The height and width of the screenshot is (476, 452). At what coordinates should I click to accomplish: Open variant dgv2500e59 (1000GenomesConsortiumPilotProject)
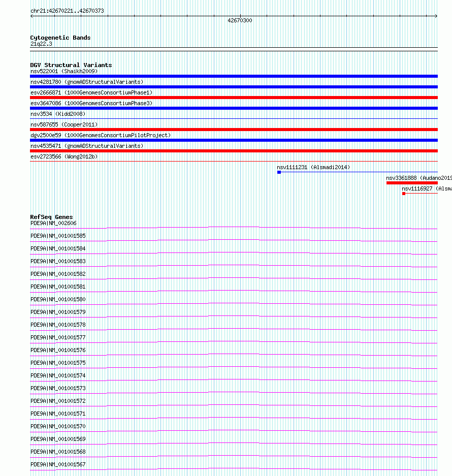[101, 135]
